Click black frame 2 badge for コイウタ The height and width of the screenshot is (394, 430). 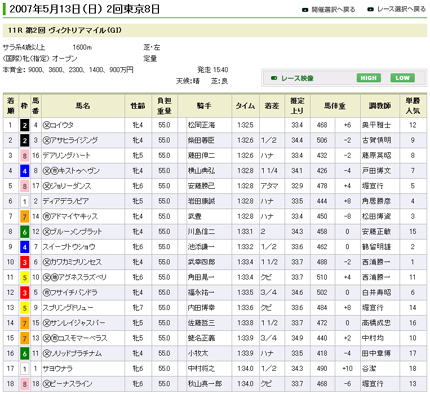point(24,125)
